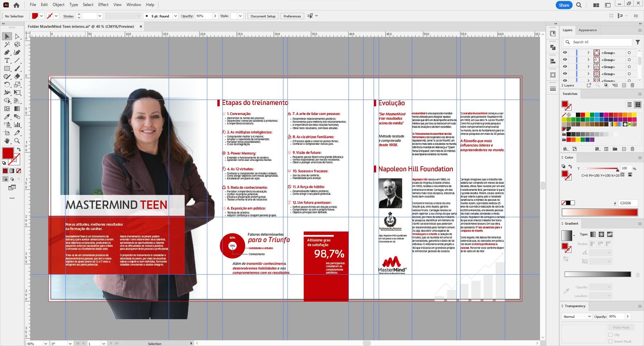
Task: Activate the Type tool
Action: pos(7,60)
